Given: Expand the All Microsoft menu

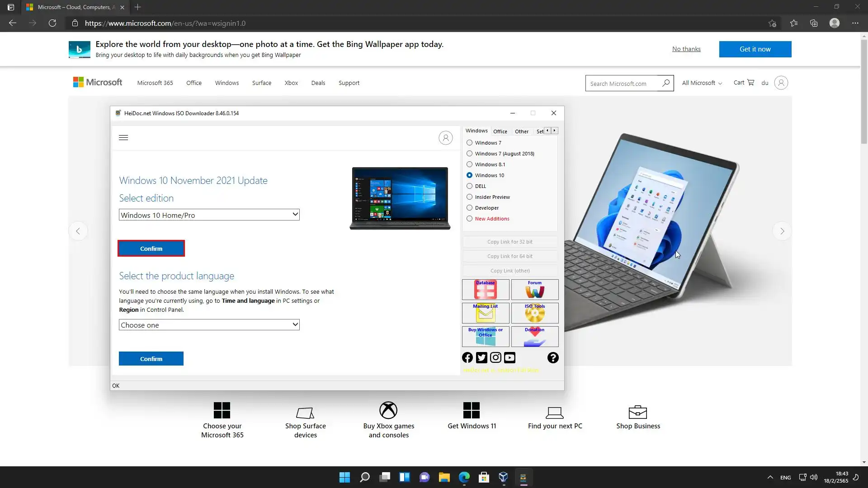Looking at the screenshot, I should click(x=702, y=83).
